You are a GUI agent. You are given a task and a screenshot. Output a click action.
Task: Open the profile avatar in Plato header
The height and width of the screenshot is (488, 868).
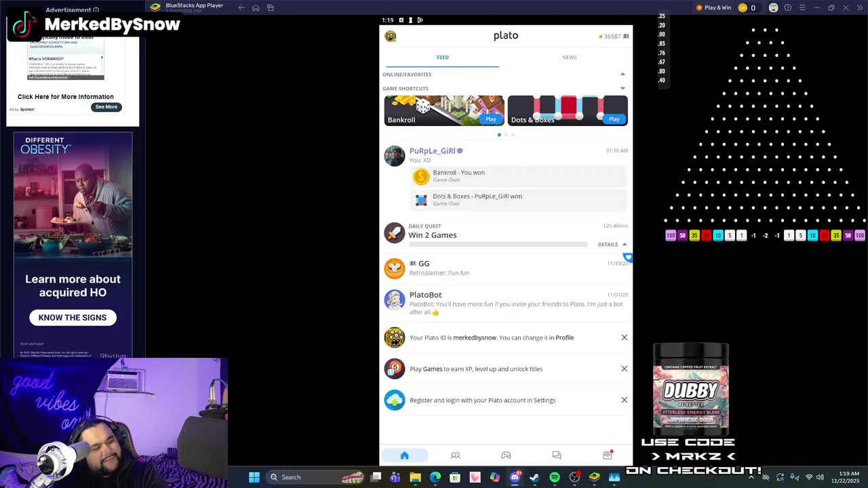click(391, 36)
